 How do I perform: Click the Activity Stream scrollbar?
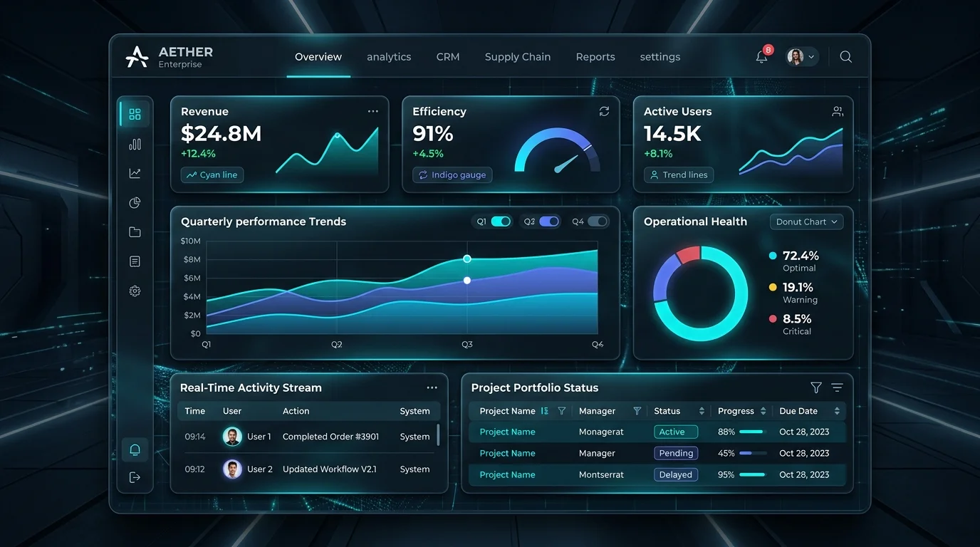coord(438,434)
